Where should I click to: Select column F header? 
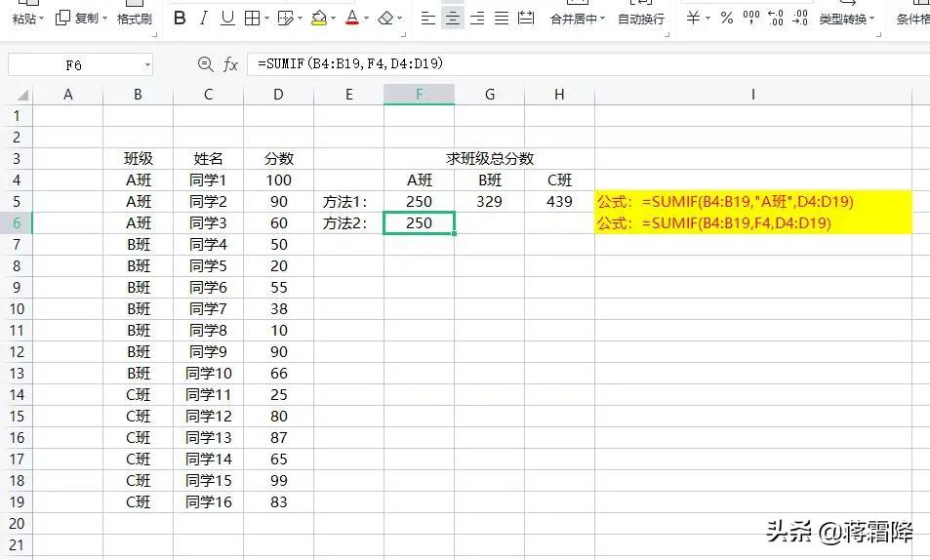click(x=420, y=95)
